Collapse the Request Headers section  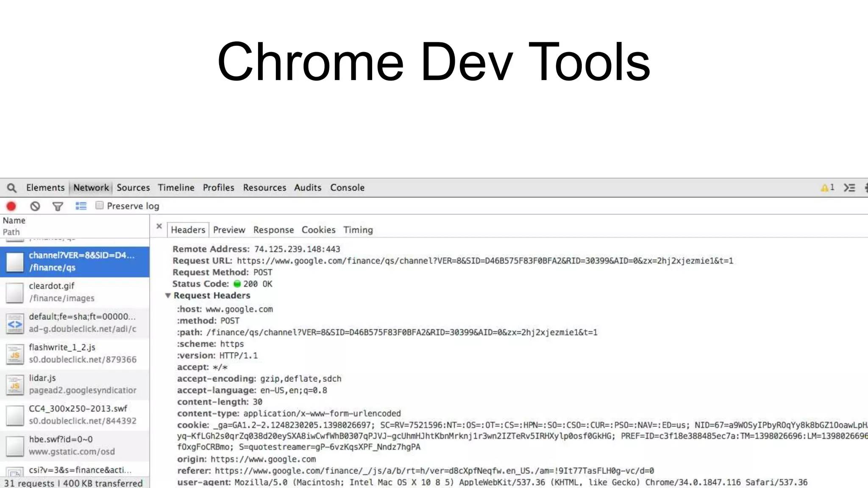click(168, 296)
